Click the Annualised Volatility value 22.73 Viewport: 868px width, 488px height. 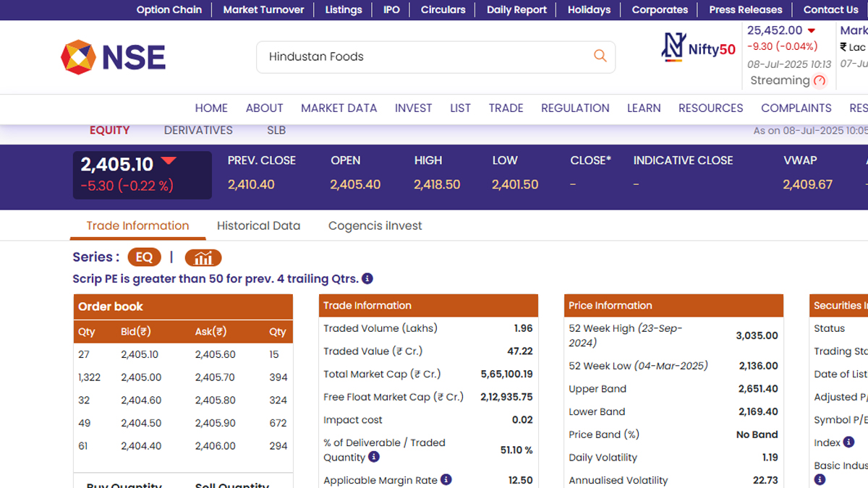(x=766, y=480)
